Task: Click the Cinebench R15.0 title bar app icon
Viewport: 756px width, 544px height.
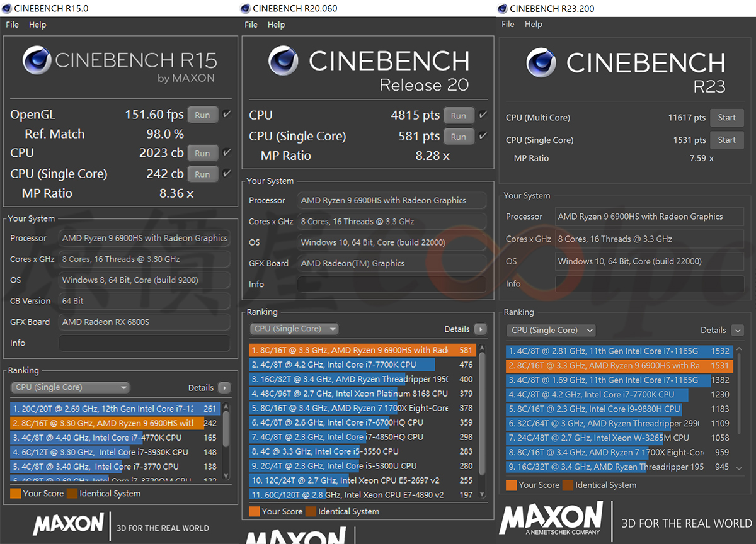Action: [6, 8]
